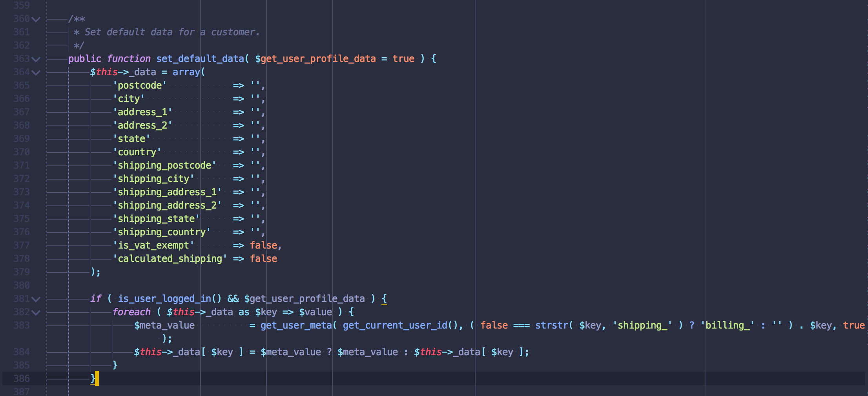
Task: Click the get_user_meta function call
Action: point(296,325)
